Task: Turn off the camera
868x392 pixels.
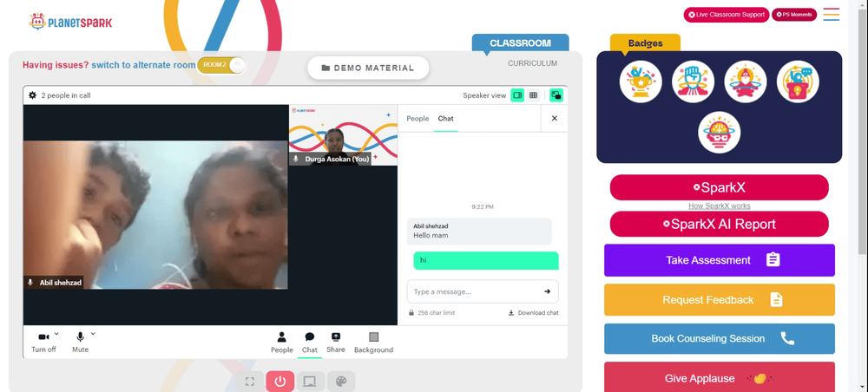Action: click(43, 343)
